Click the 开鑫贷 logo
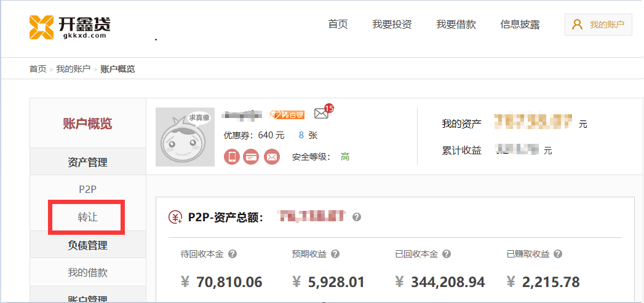This screenshot has height=303, width=644. (x=70, y=26)
